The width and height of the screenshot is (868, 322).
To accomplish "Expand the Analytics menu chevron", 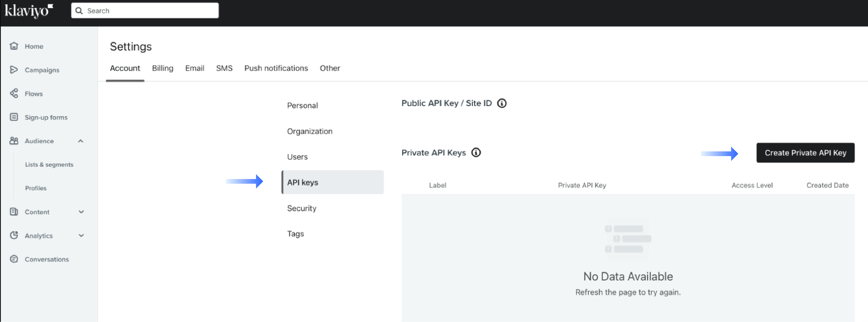I will tap(81, 235).
